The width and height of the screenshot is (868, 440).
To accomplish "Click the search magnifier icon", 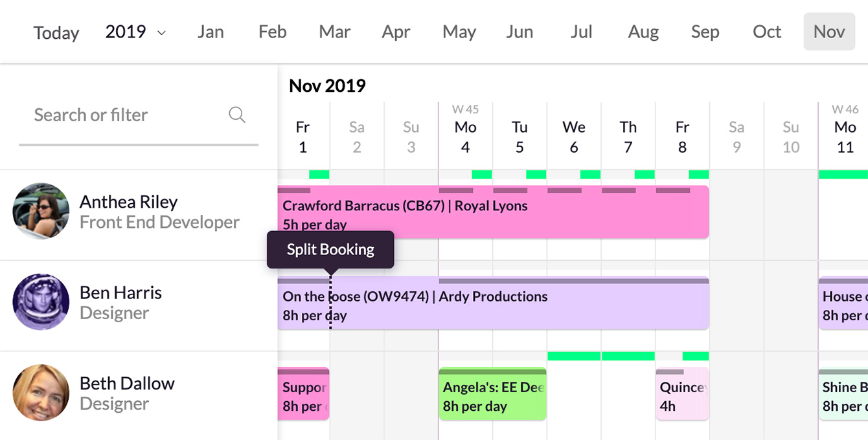I will pyautogui.click(x=237, y=114).
